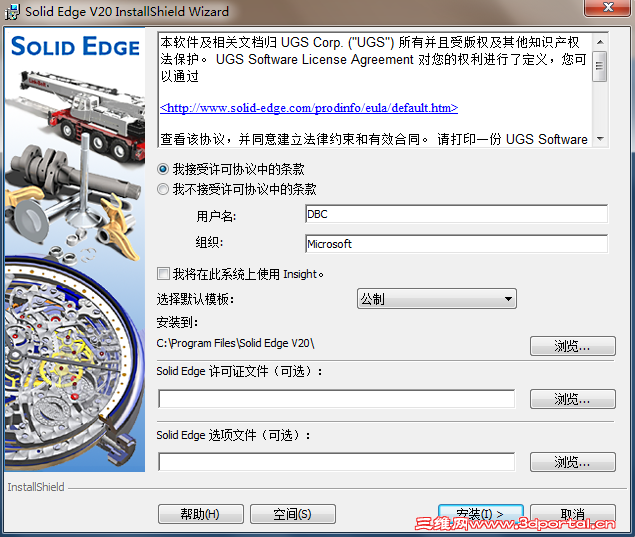Open the 选择默认模板 dropdown showing 公制
This screenshot has height=537, width=635.
[437, 299]
